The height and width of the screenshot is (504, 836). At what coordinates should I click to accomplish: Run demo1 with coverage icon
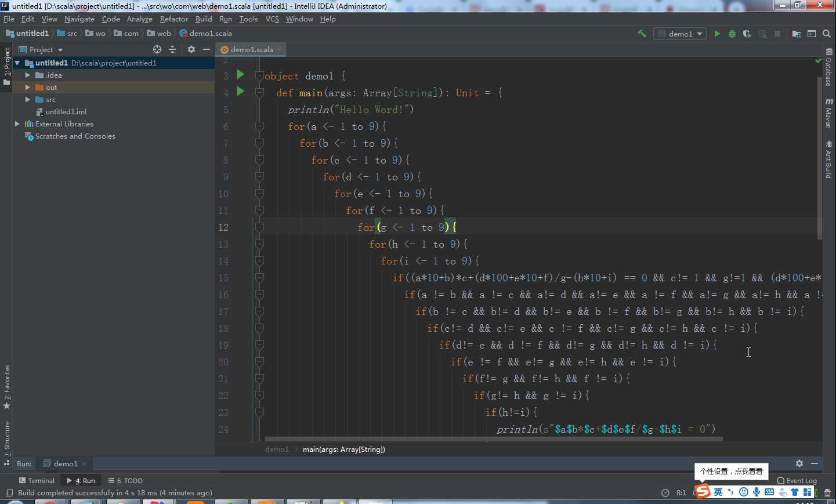[747, 34]
